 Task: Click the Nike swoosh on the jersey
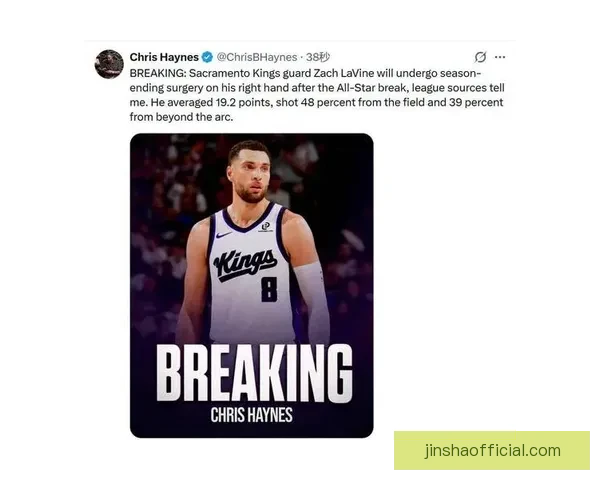point(224,235)
